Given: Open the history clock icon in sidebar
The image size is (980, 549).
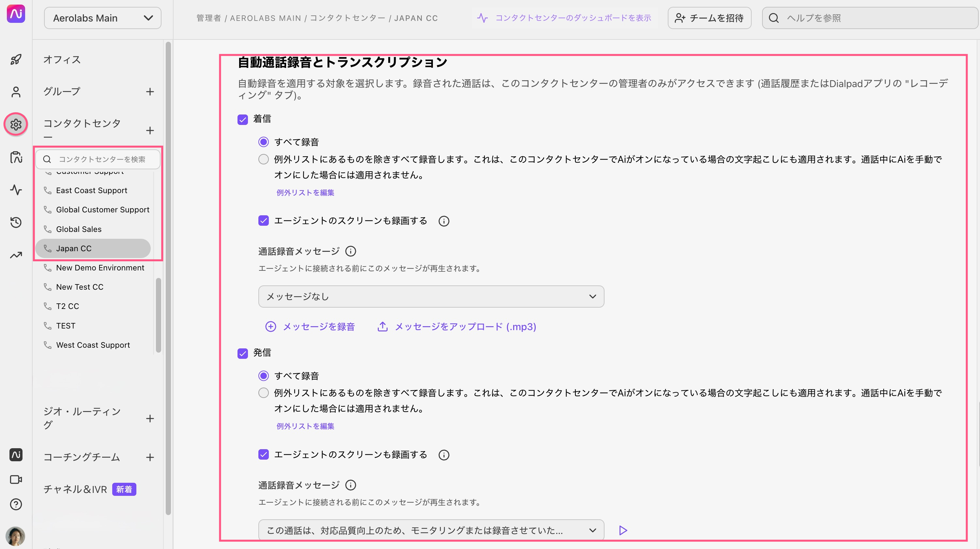Looking at the screenshot, I should click(x=16, y=222).
